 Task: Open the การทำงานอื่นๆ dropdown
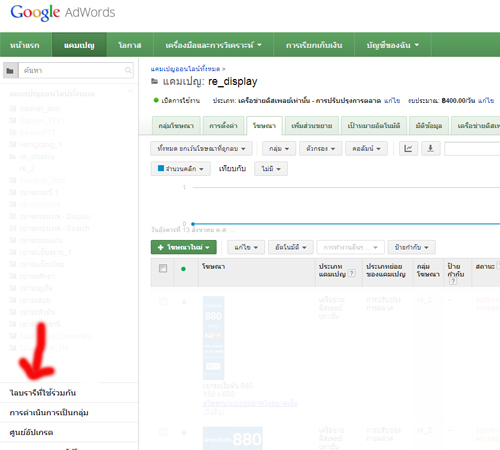coord(350,247)
